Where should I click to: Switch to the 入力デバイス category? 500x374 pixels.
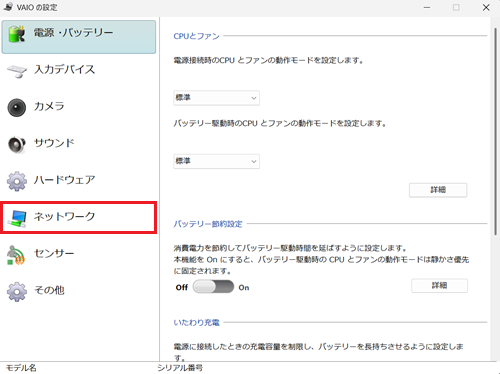(x=79, y=70)
